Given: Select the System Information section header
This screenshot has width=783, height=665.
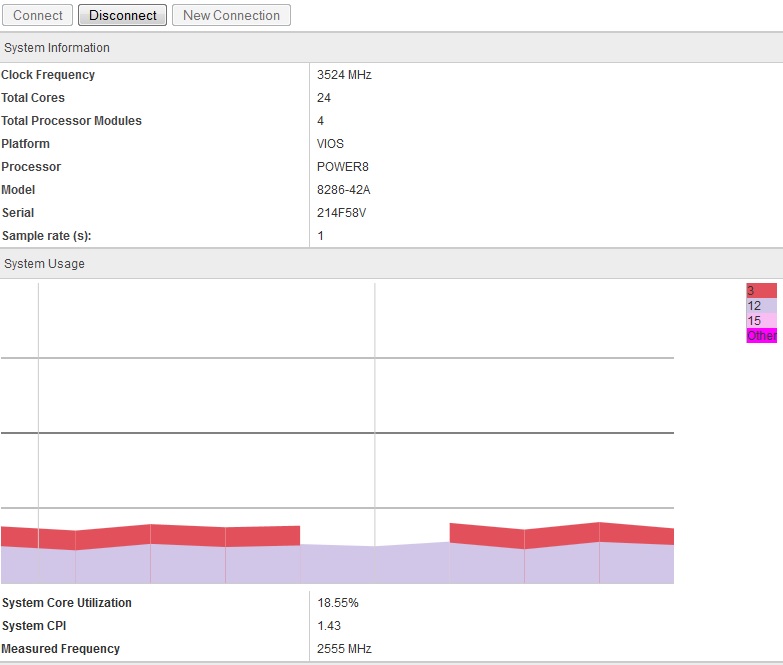Looking at the screenshot, I should click(392, 47).
